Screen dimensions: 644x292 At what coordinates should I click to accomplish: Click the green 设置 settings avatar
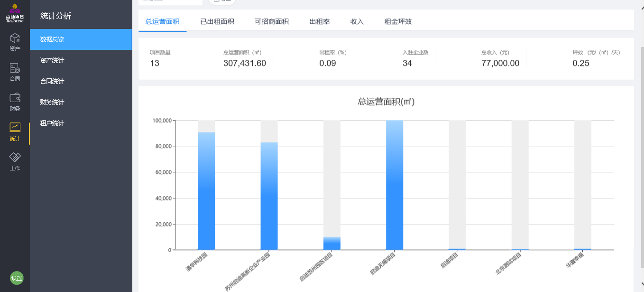click(17, 279)
